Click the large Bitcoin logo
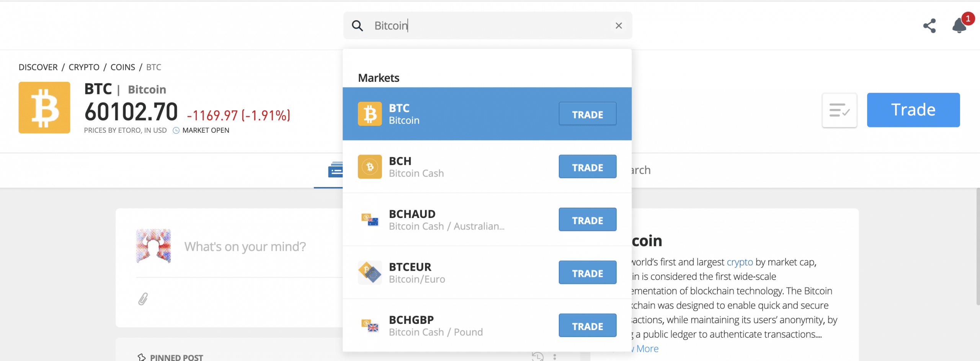The image size is (980, 361). pos(44,107)
